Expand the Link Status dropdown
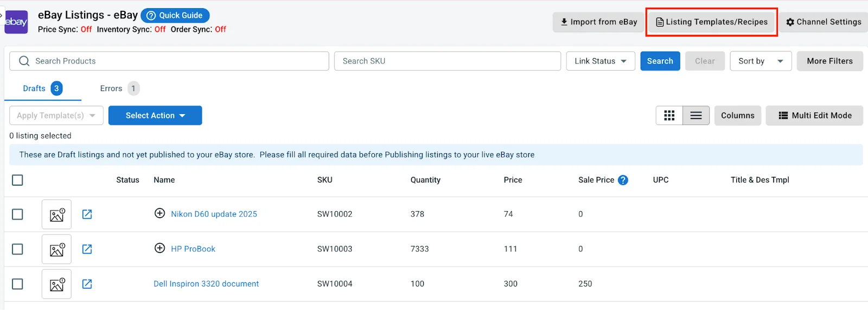868x310 pixels. (x=601, y=61)
